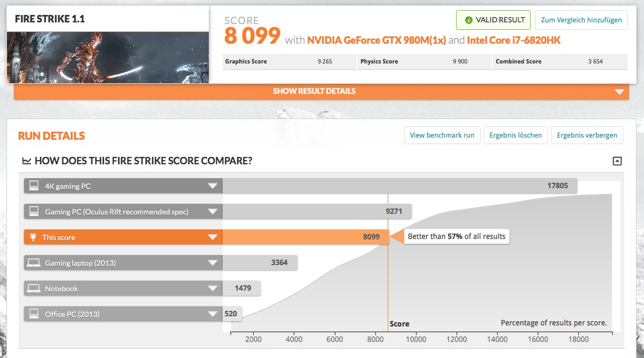
Task: Click the monitor icon beside 4K gaming PC
Action: tap(34, 186)
